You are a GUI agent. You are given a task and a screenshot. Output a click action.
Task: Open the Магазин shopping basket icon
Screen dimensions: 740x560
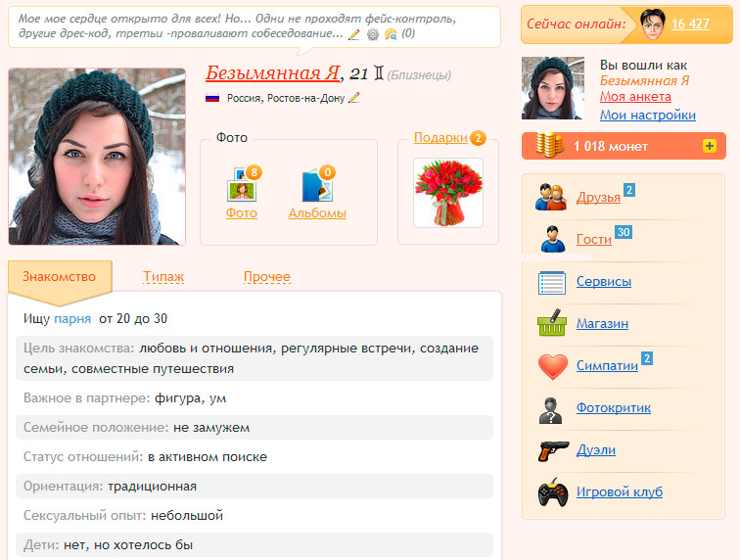(x=552, y=324)
